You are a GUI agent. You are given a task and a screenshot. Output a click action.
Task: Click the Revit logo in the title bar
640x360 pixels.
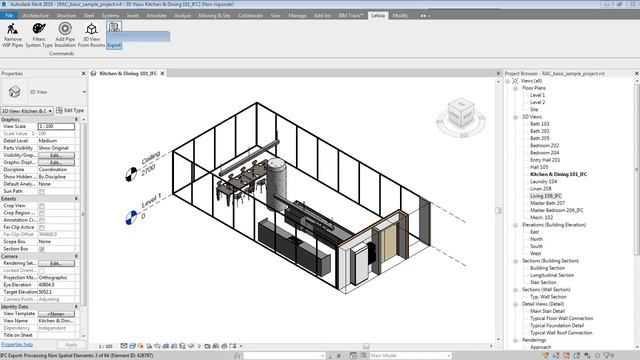click(4, 4)
